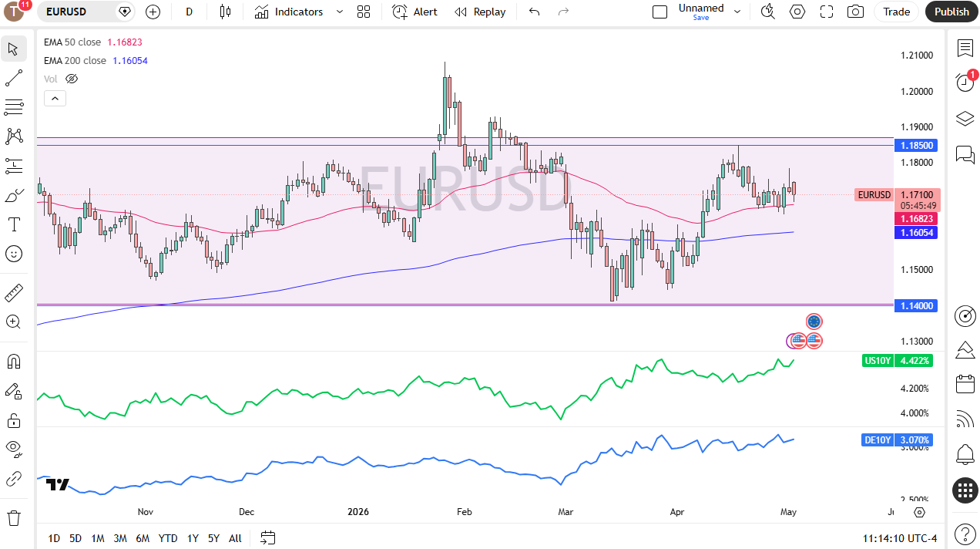Open the target screener icon
980x549 pixels.
point(965,315)
